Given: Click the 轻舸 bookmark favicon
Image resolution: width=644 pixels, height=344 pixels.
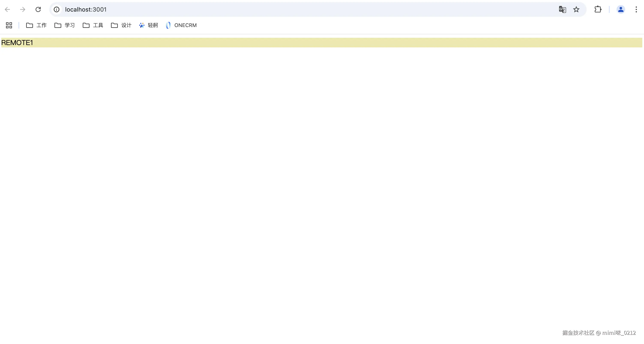Looking at the screenshot, I should [142, 25].
